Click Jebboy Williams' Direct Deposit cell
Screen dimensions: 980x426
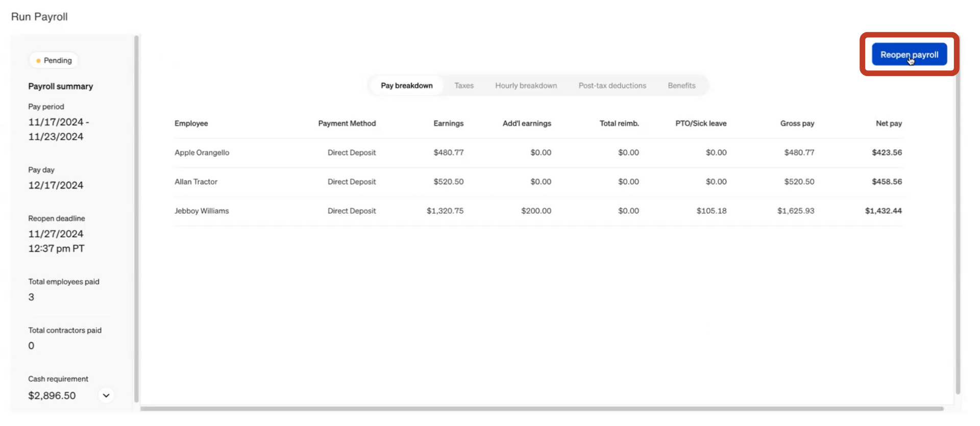[351, 210]
